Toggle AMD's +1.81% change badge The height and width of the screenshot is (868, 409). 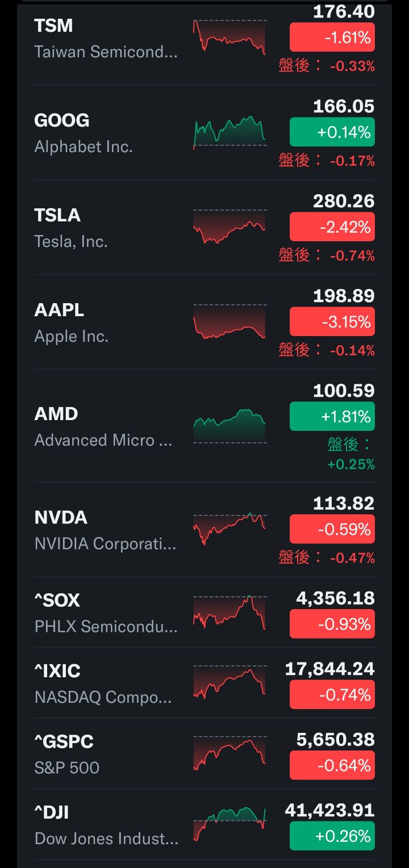pyautogui.click(x=332, y=417)
